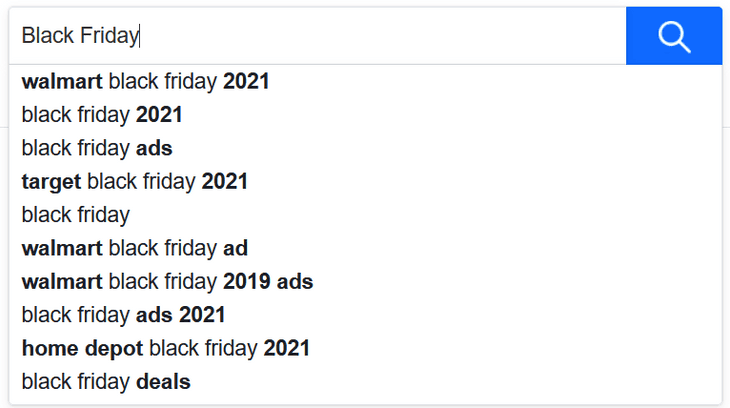Pick the 'black friday ads' suggestion
This screenshot has width=730, height=408.
click(97, 148)
